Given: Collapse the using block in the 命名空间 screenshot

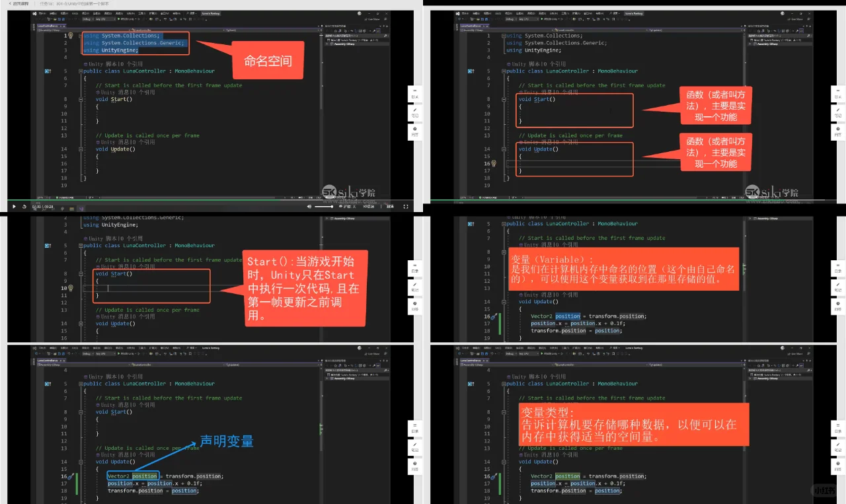Looking at the screenshot, I should [x=81, y=36].
